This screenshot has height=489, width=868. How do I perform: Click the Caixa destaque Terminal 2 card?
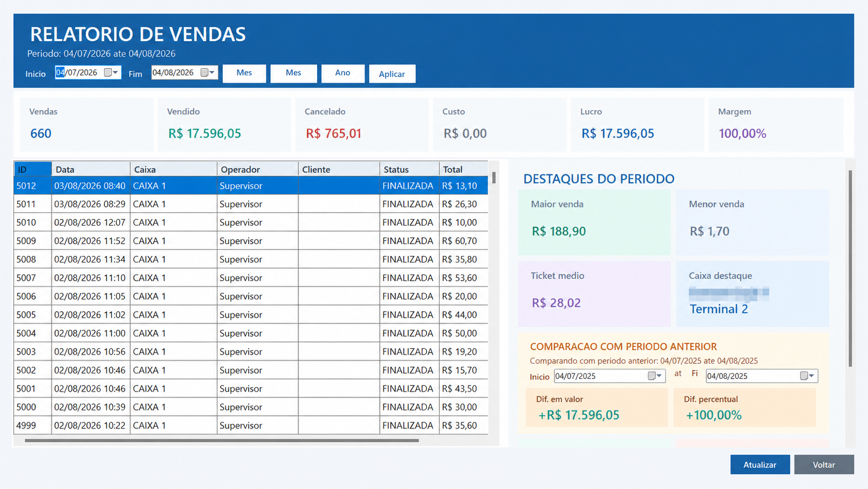tap(752, 294)
